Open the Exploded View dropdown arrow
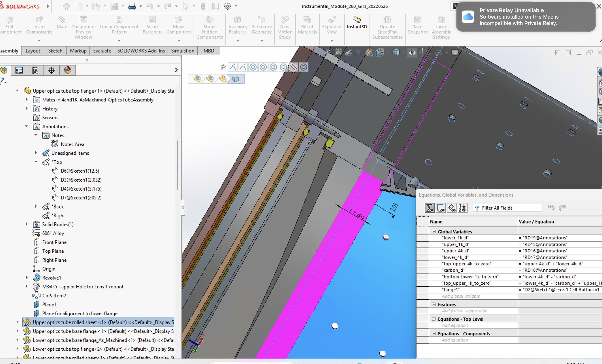This screenshot has height=364, width=602. pos(332,41)
